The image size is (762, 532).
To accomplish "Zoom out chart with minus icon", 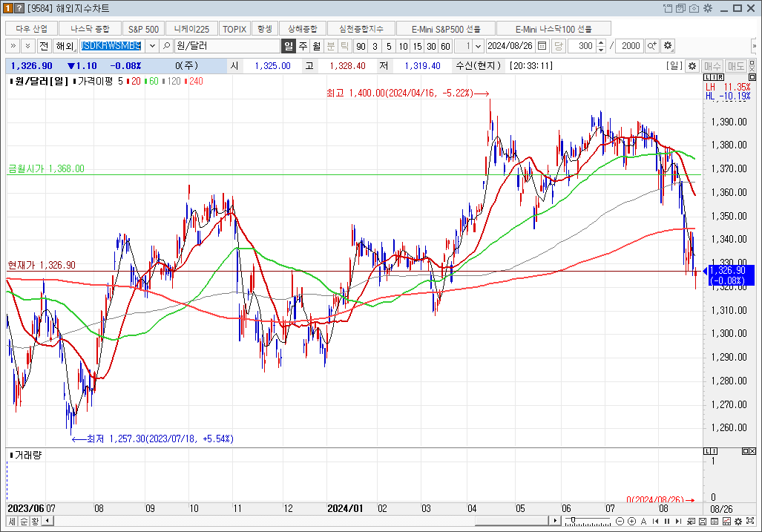I will coord(619,521).
